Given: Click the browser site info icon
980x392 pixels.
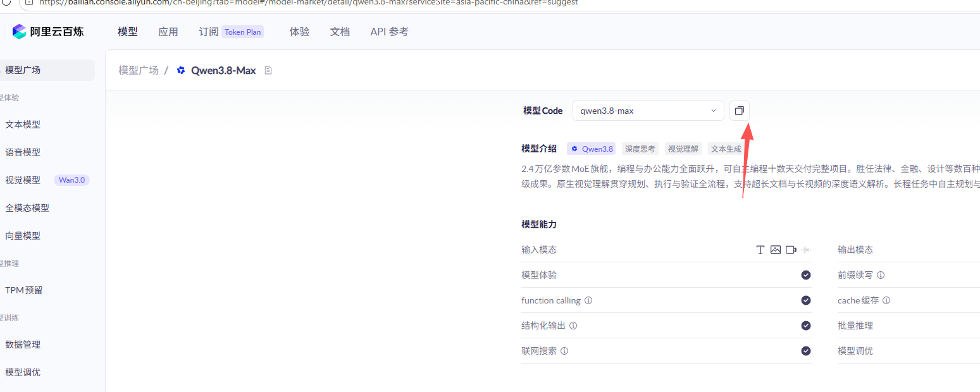Looking at the screenshot, I should click(x=28, y=2).
